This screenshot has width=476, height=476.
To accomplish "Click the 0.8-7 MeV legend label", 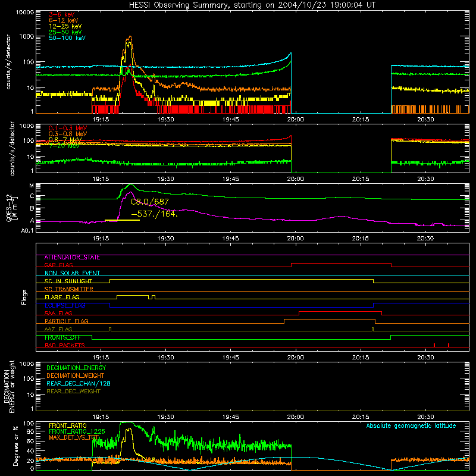I will [x=65, y=140].
